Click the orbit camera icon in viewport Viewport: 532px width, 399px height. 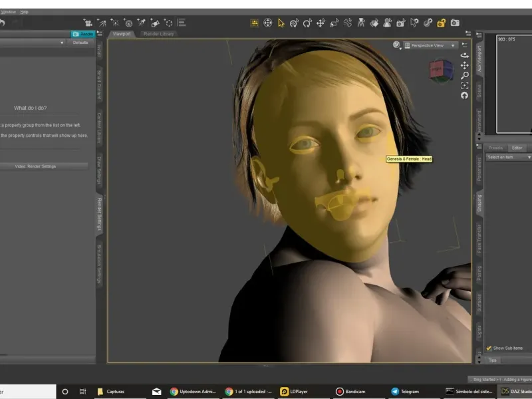tap(464, 57)
